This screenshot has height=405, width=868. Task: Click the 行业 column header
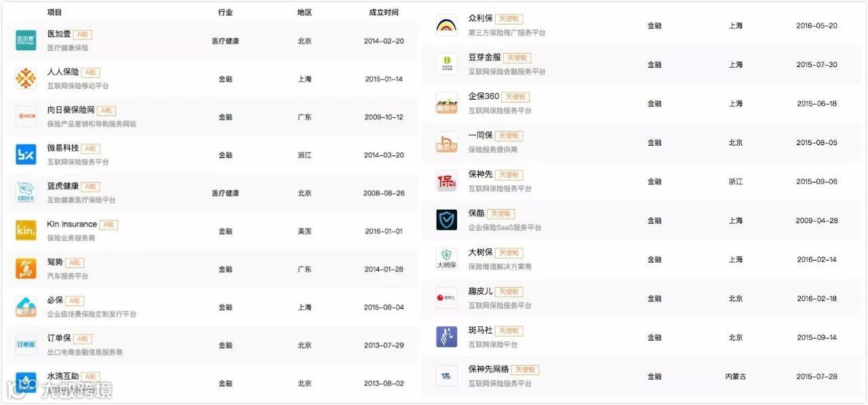[x=225, y=12]
